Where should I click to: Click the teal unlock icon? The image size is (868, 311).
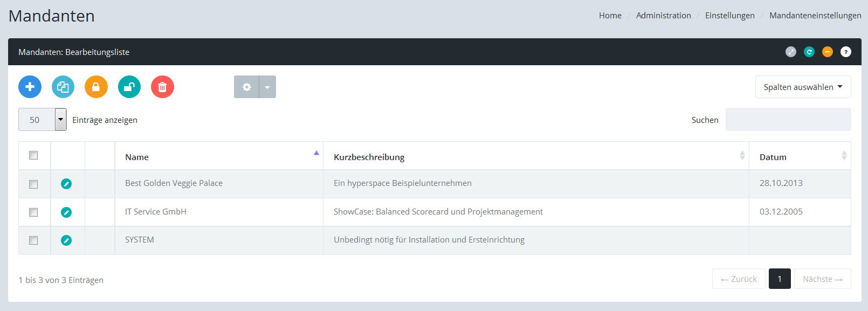tap(129, 87)
